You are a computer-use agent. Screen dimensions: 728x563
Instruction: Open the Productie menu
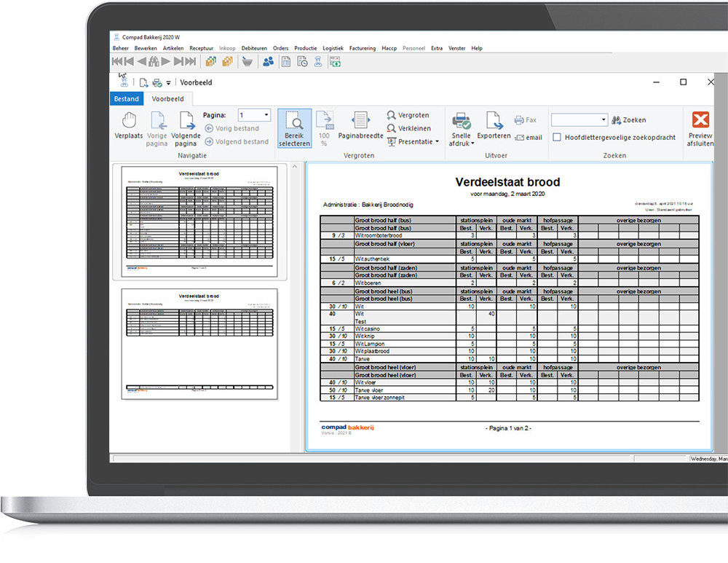click(x=306, y=48)
